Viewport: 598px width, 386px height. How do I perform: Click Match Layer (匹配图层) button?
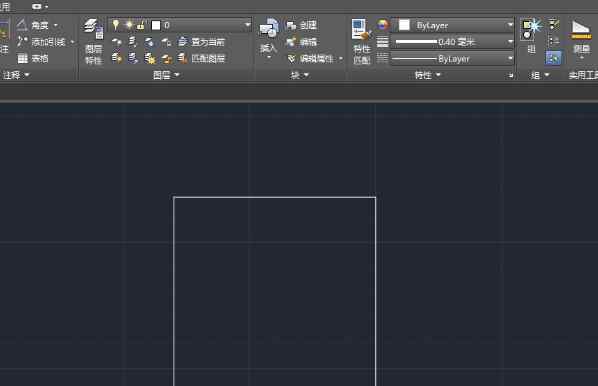202,58
